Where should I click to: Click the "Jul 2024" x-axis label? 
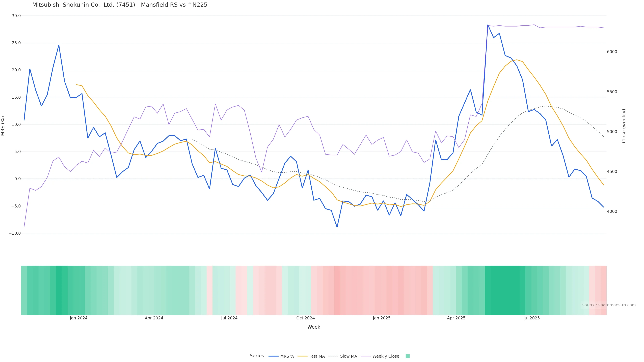[x=229, y=318]
